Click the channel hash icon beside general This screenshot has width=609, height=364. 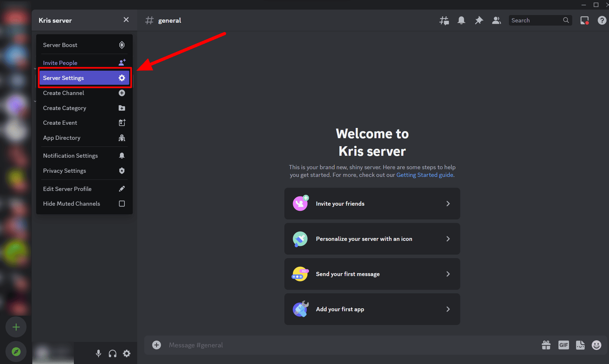pyautogui.click(x=149, y=20)
